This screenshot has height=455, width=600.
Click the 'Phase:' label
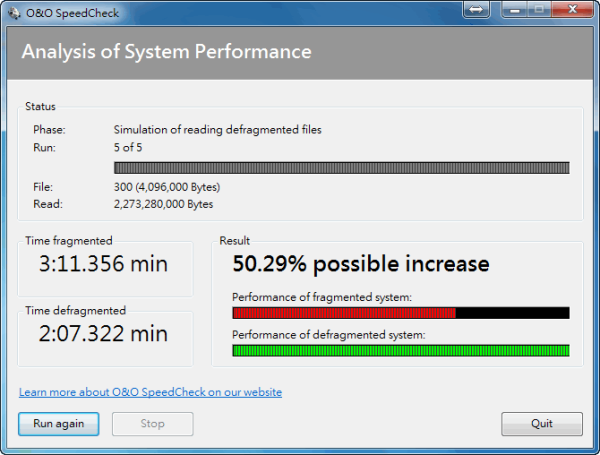pos(49,130)
